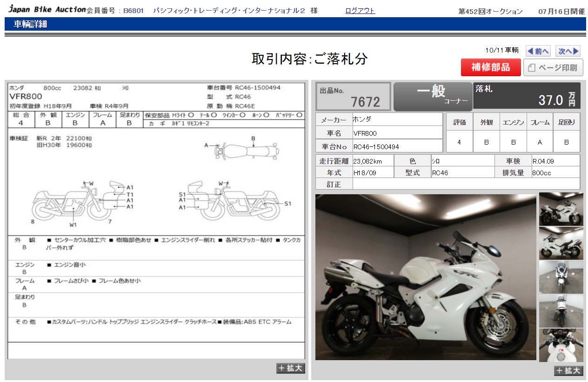588x382 pixels.
Task: Select the fourth thumbnail in the photo strip
Action: 561,311
